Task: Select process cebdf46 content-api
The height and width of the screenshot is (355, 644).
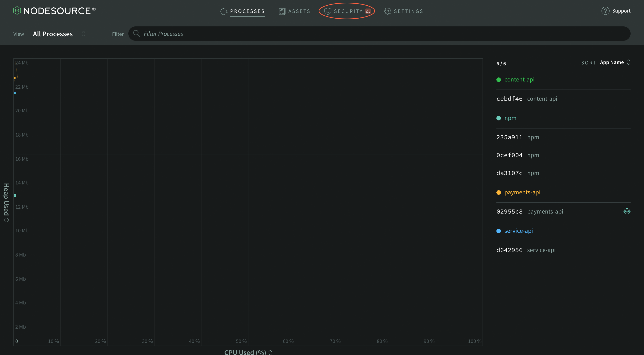Action: [x=563, y=99]
